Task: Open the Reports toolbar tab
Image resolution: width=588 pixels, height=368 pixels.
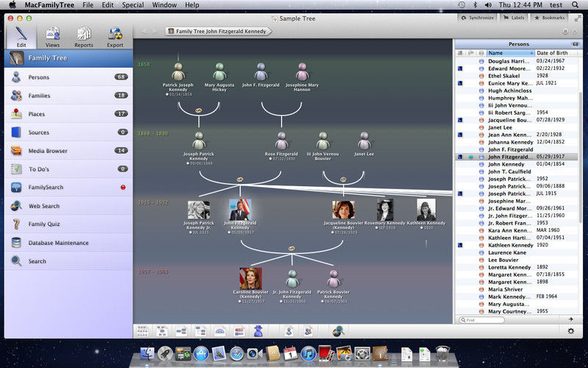Action: [x=84, y=37]
